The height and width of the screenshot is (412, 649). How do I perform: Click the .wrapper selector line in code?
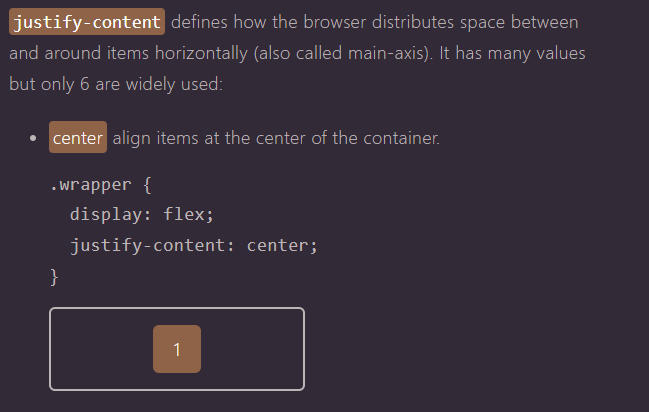101,185
